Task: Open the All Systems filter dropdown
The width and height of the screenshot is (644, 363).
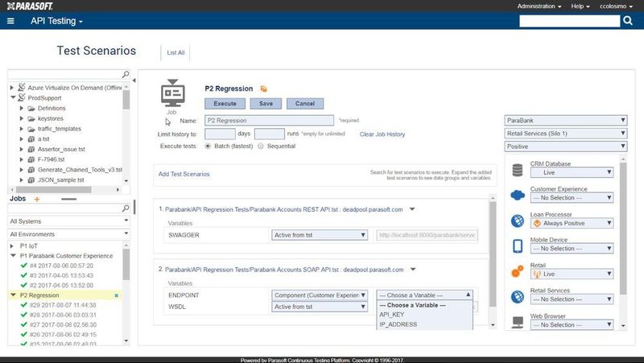Action: coord(69,221)
